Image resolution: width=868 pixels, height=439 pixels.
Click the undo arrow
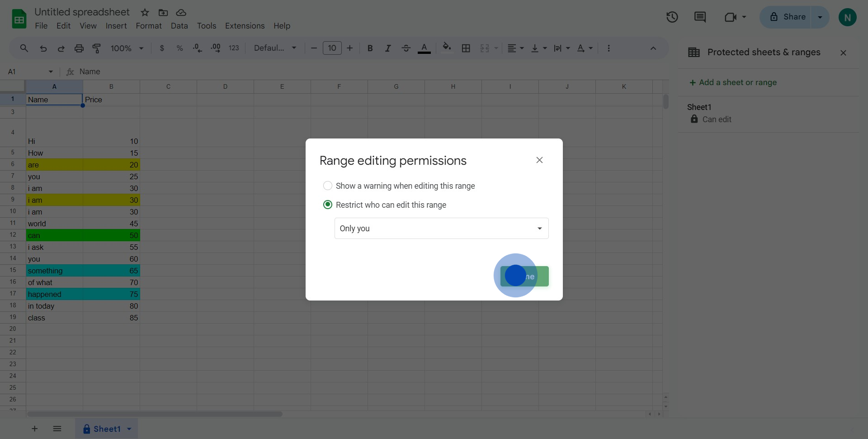[x=43, y=48]
